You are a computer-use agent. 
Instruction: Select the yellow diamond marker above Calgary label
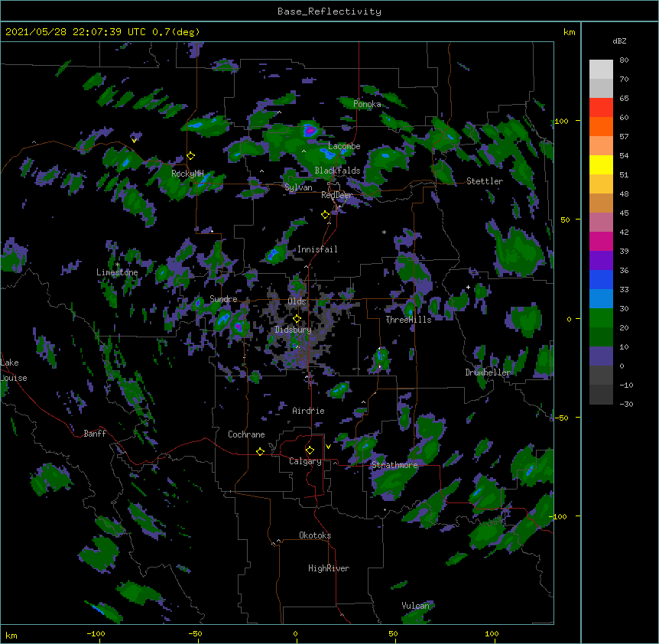310,450
